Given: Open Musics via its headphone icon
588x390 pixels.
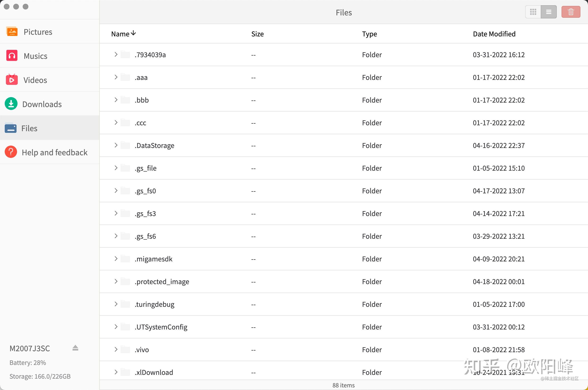Looking at the screenshot, I should point(12,56).
